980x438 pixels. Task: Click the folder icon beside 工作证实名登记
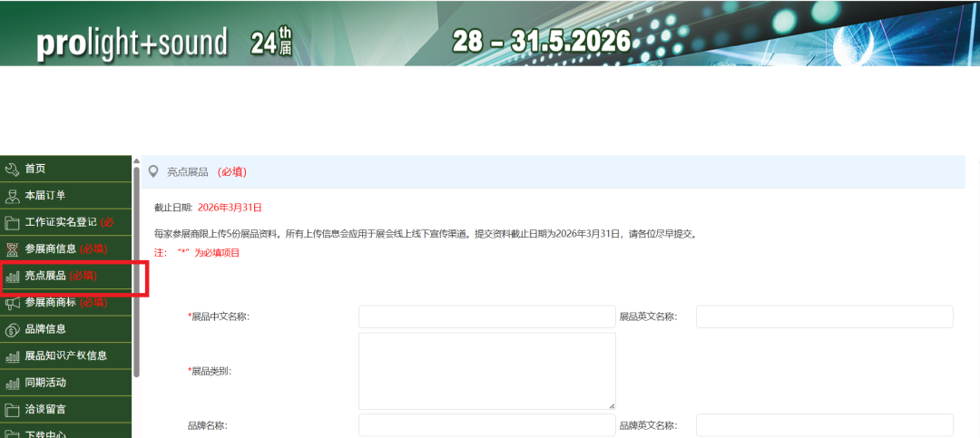[12, 222]
